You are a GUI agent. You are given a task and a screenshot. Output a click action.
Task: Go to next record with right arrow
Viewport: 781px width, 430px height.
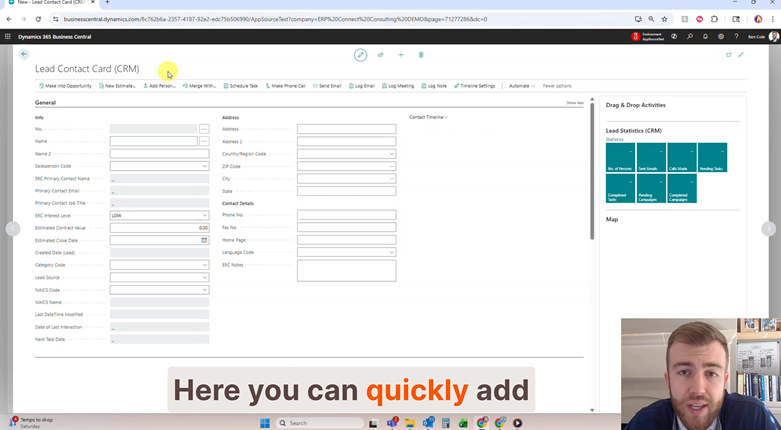click(769, 228)
